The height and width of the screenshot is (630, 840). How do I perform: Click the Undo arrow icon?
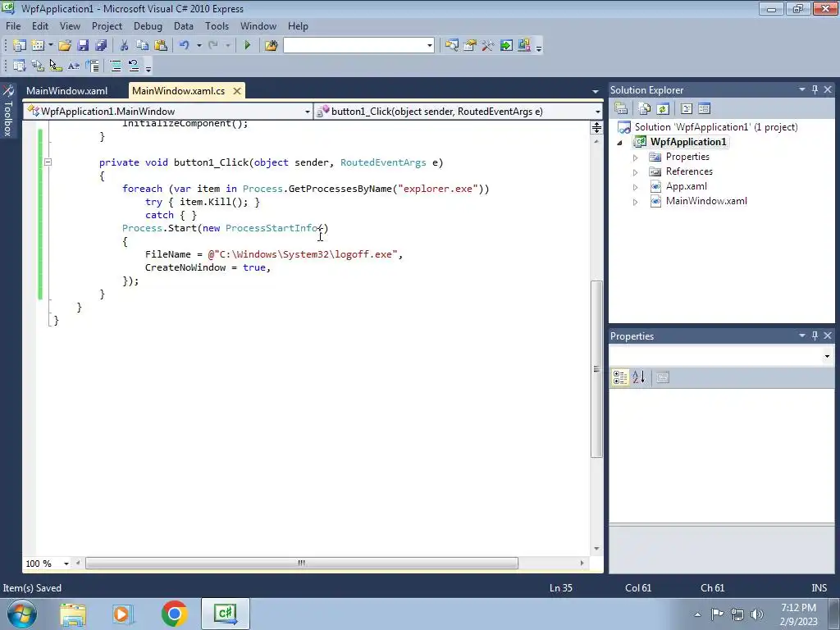tap(185, 46)
